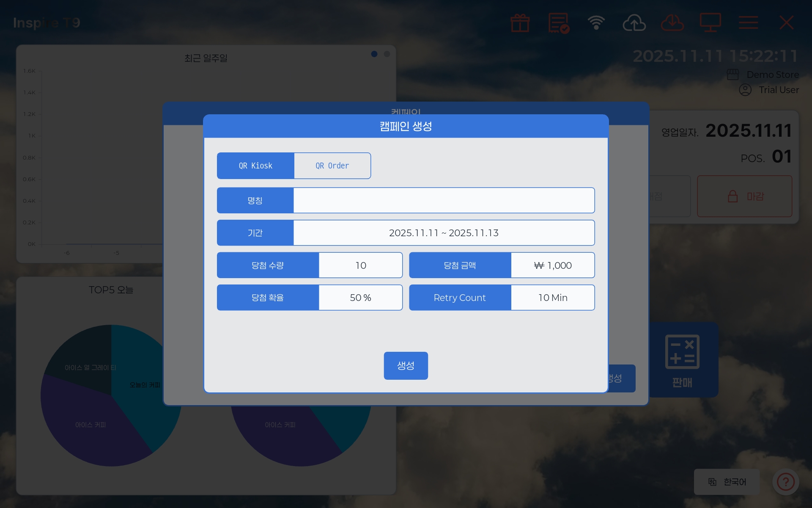Screen dimensions: 812x508
Task: Click the Wi-Fi status icon
Action: tap(596, 23)
